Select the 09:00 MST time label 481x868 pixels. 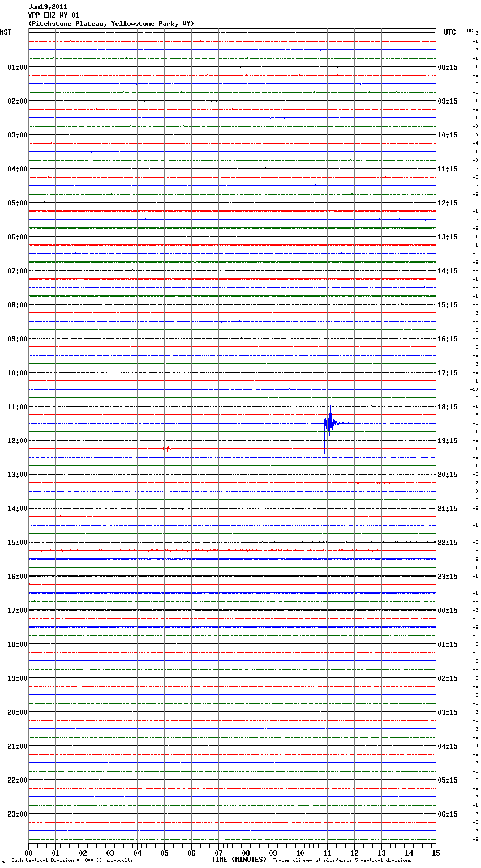(17, 339)
